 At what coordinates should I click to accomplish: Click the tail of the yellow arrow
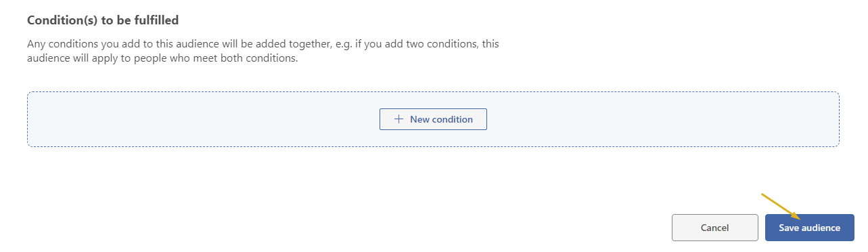pos(764,196)
